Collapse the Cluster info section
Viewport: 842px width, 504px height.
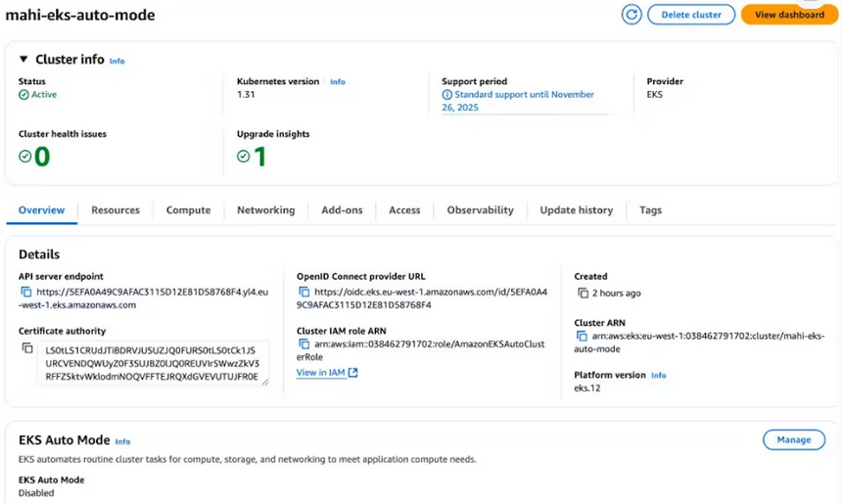pyautogui.click(x=23, y=59)
